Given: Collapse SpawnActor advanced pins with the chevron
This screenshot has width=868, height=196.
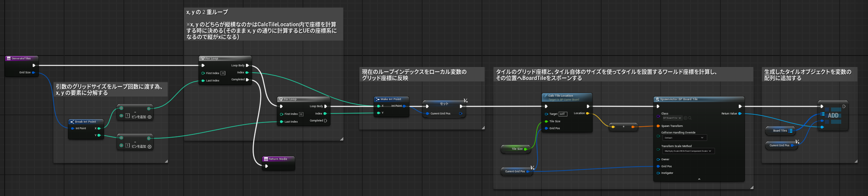Looking at the screenshot, I should pyautogui.click(x=699, y=179).
